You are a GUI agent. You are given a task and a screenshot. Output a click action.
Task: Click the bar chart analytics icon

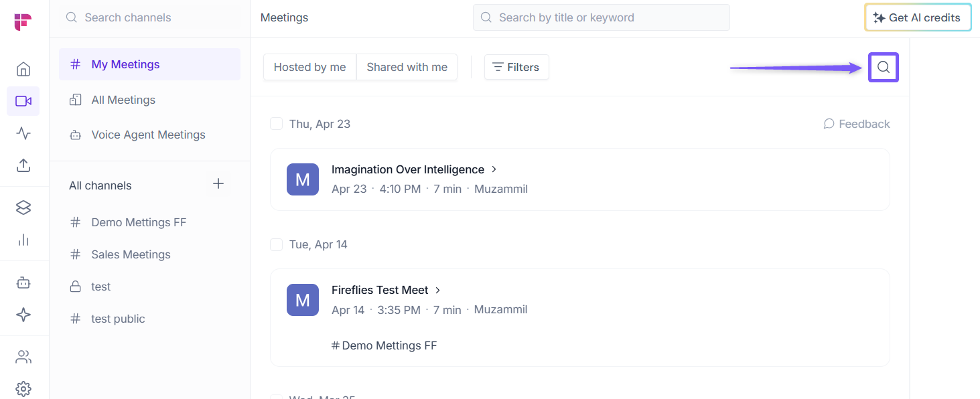(x=23, y=240)
